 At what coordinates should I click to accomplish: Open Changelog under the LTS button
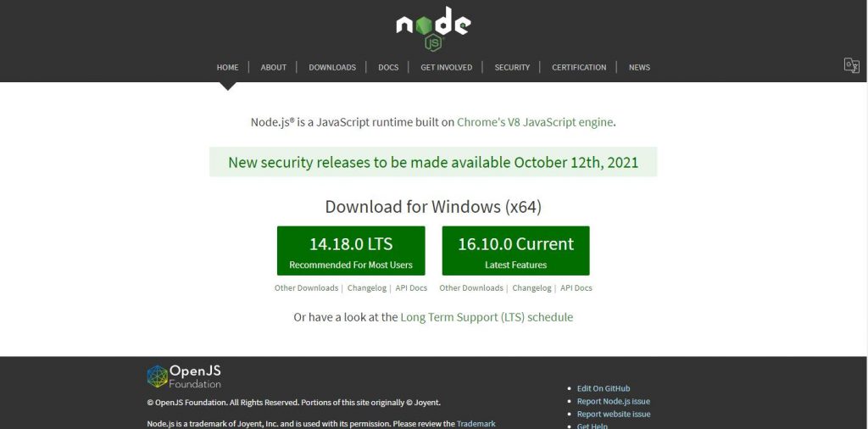[x=367, y=288]
